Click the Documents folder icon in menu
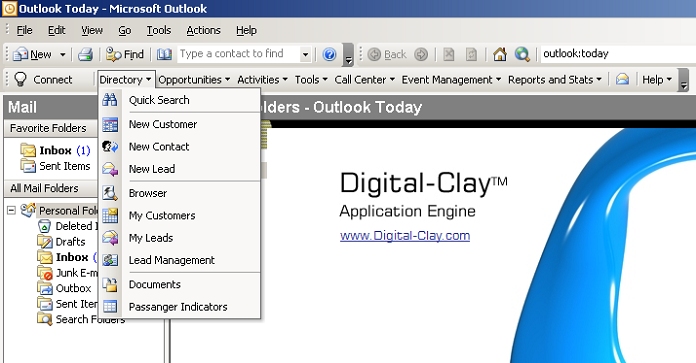 click(110, 284)
